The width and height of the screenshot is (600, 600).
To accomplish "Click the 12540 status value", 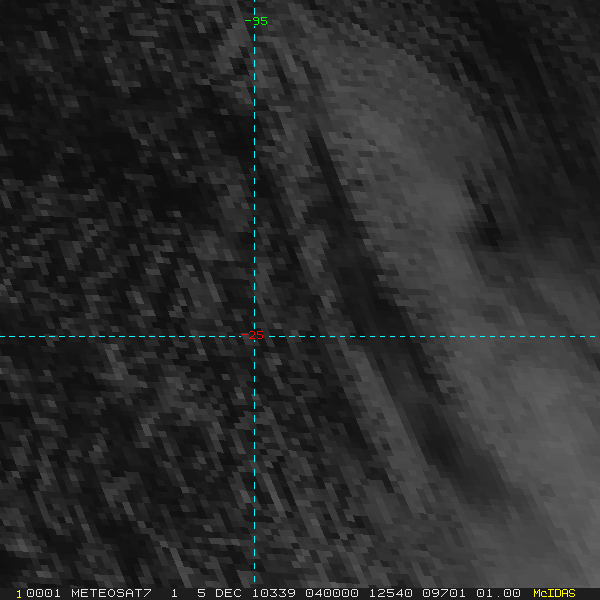I will (x=390, y=593).
